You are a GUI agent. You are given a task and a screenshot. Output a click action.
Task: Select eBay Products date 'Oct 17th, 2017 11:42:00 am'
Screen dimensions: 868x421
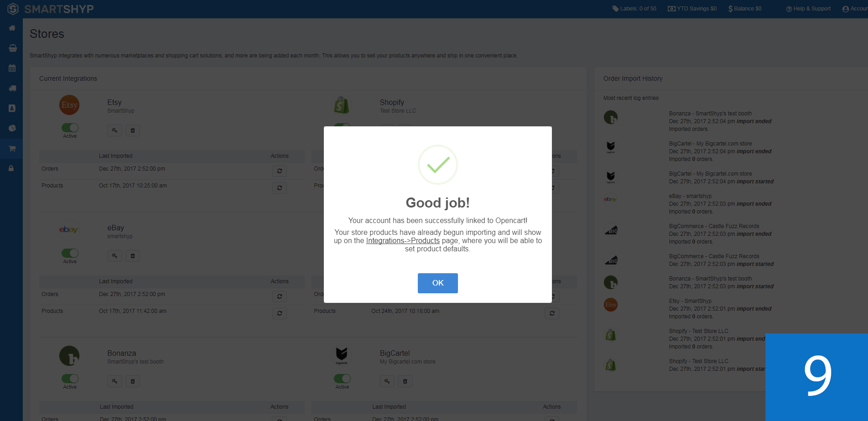(x=133, y=311)
